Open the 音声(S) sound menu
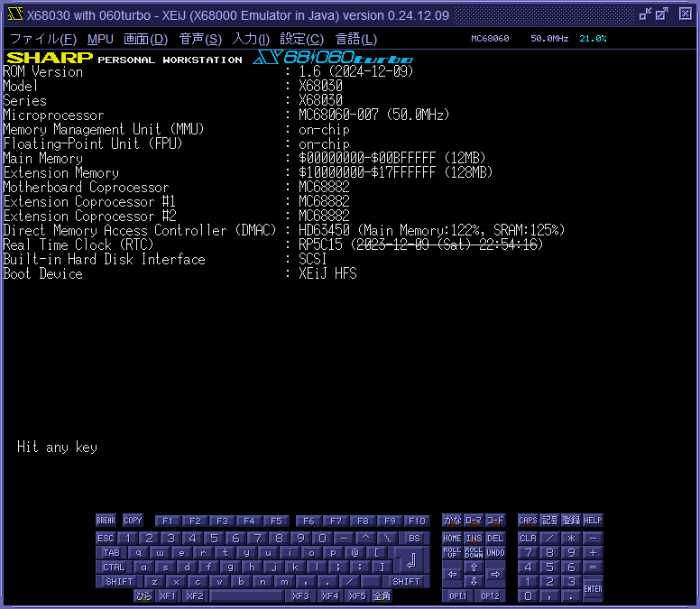The height and width of the screenshot is (609, 700). pyautogui.click(x=200, y=40)
